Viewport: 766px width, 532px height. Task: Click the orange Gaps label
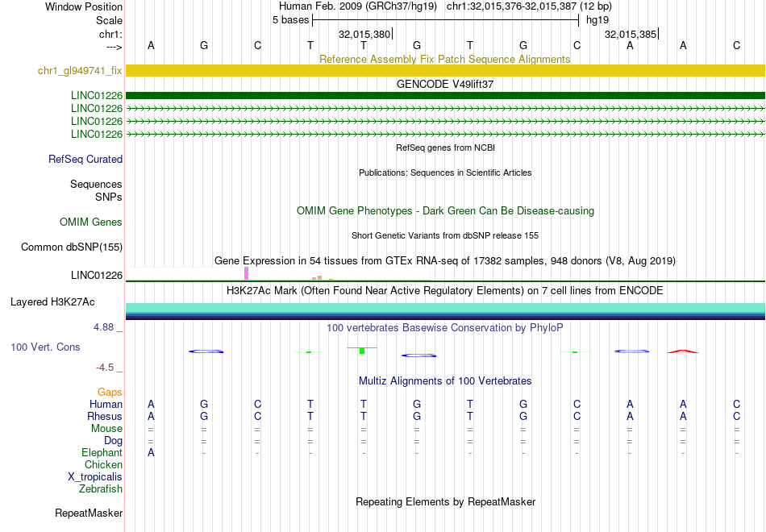tap(110, 393)
